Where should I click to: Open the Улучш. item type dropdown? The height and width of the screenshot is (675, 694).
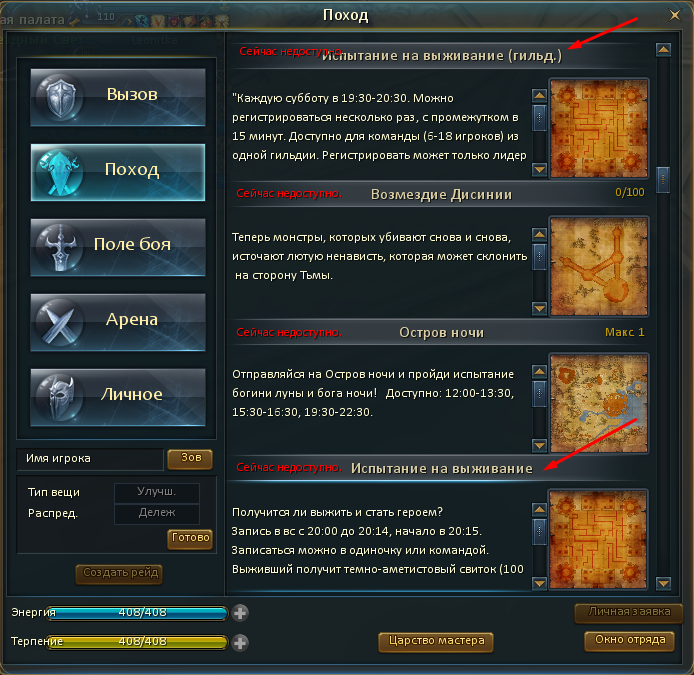coord(157,492)
